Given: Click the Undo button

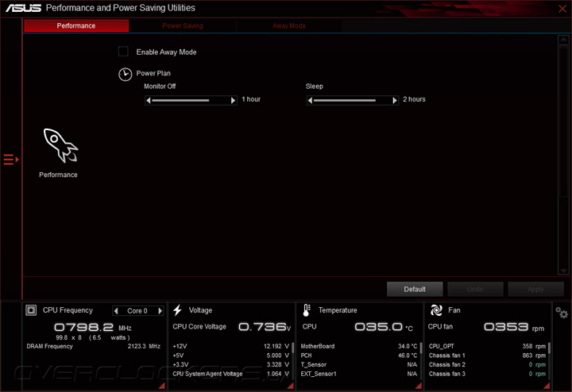Looking at the screenshot, I should (x=475, y=290).
